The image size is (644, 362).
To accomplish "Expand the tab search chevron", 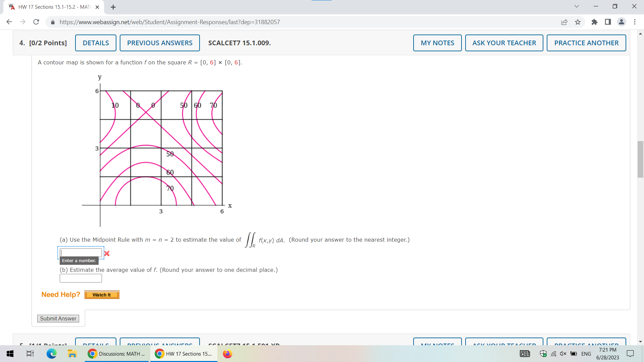I will (577, 6).
